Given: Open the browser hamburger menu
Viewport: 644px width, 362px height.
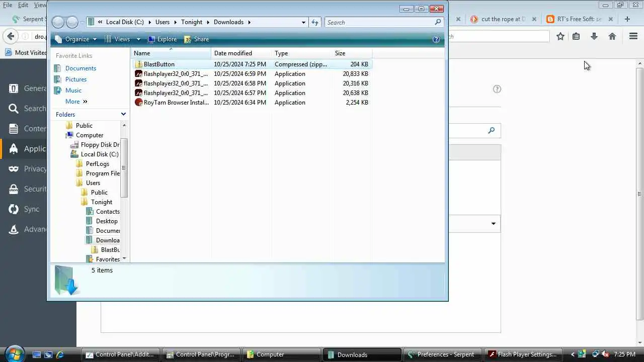Looking at the screenshot, I should [633, 36].
